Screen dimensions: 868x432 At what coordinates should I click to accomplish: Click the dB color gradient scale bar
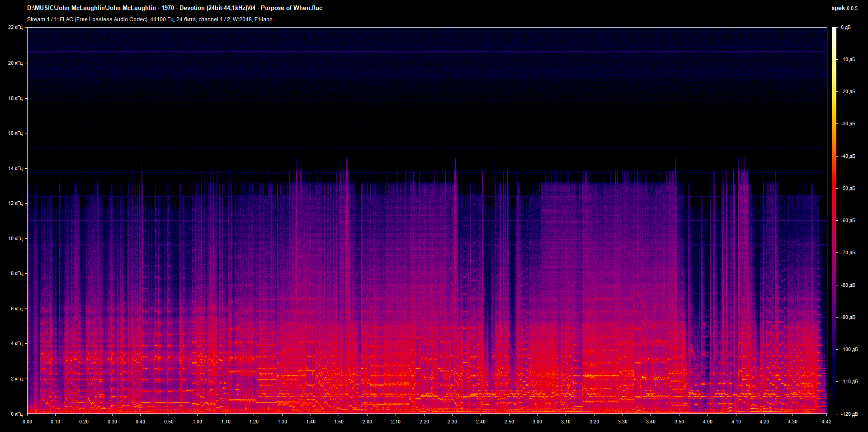point(834,221)
